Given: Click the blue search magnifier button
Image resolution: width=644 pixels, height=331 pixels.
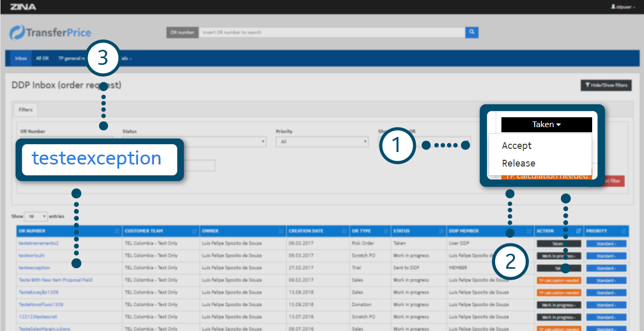Looking at the screenshot, I should click(x=471, y=32).
